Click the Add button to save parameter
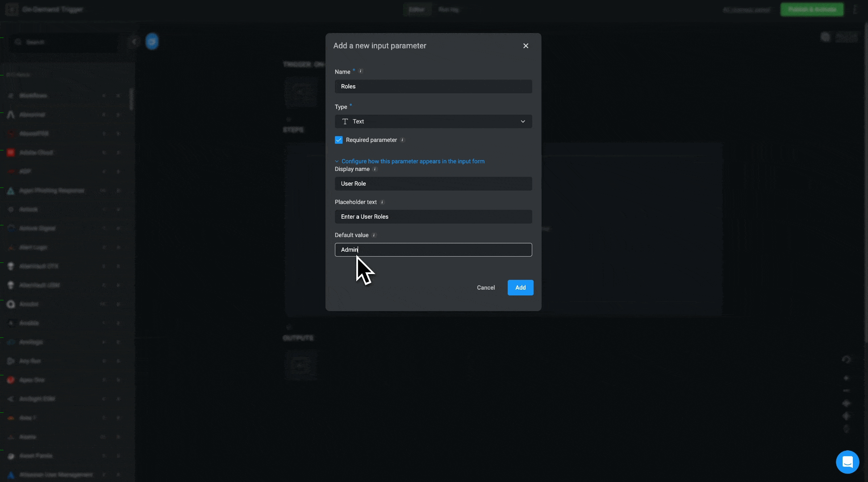Viewport: 868px width, 482px height. pyautogui.click(x=520, y=288)
